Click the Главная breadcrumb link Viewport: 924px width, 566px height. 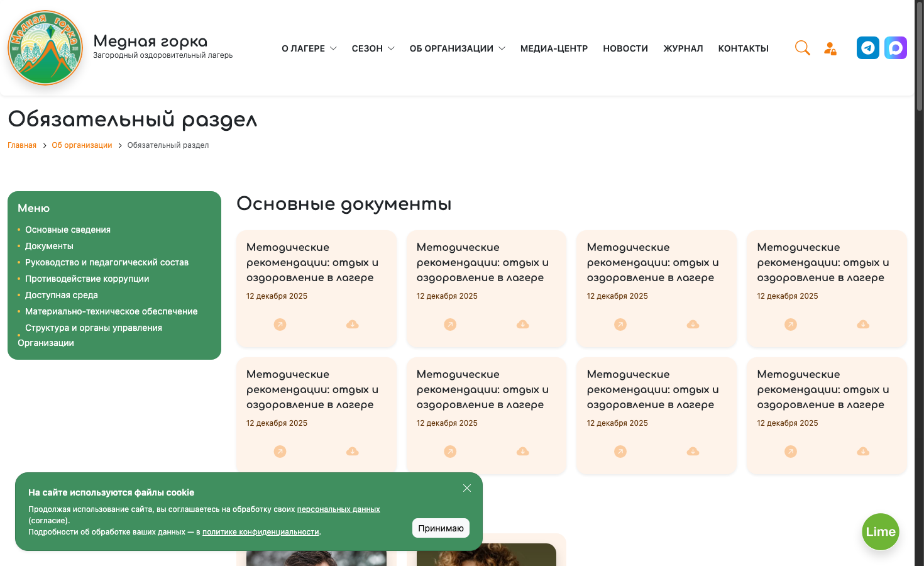tap(22, 145)
